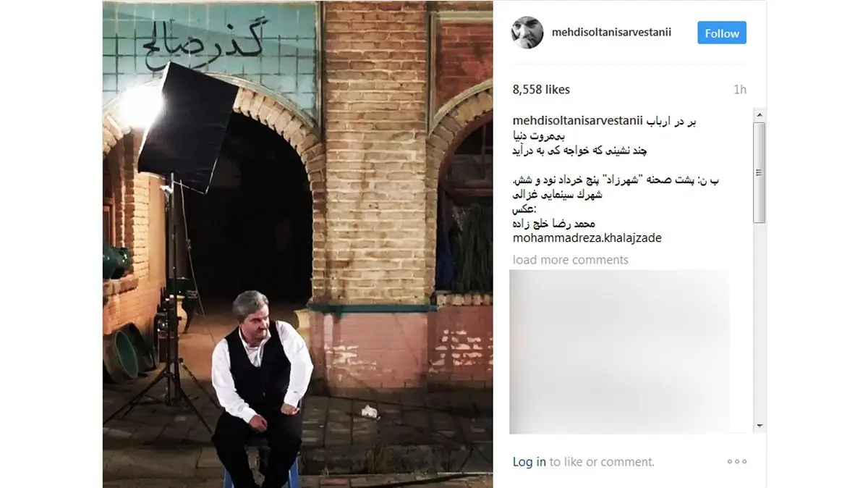Click the blurred comments area
The width and height of the screenshot is (868, 488).
(620, 352)
